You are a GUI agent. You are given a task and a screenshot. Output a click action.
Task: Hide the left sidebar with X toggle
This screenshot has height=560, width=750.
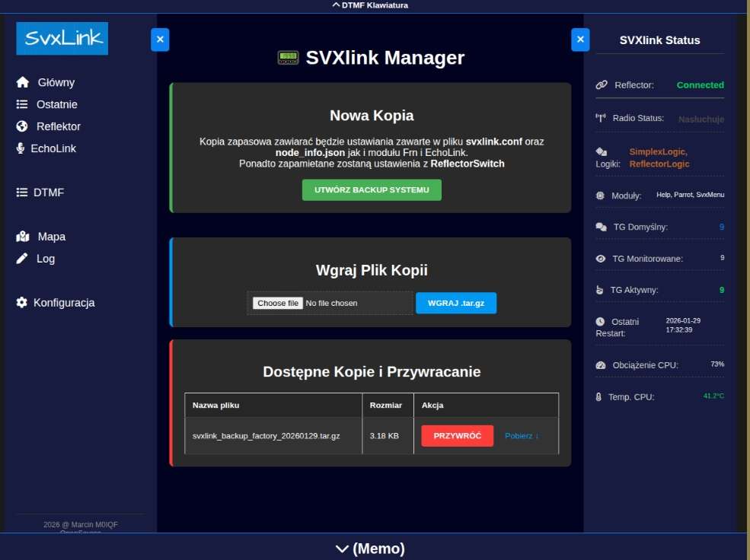click(159, 40)
